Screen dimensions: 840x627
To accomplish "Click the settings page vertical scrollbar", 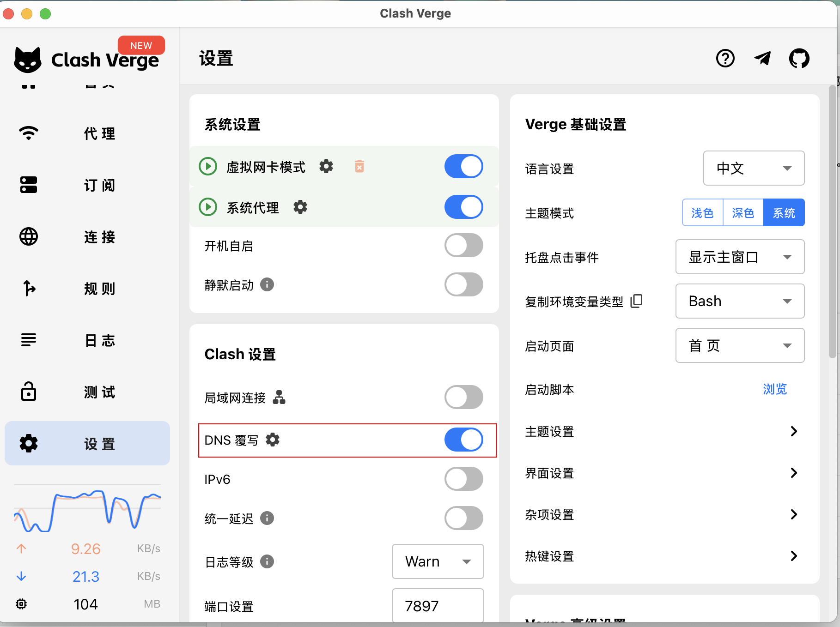I will [x=833, y=222].
